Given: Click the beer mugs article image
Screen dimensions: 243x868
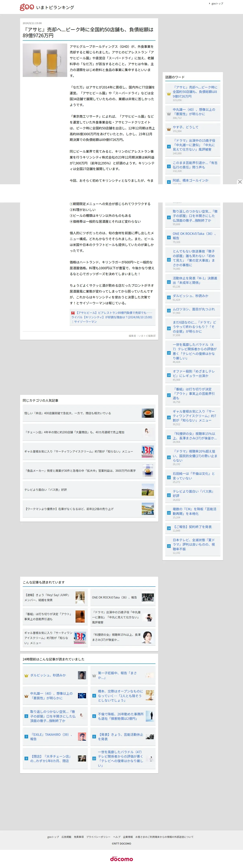Looking at the screenshot, I should (x=45, y=60).
